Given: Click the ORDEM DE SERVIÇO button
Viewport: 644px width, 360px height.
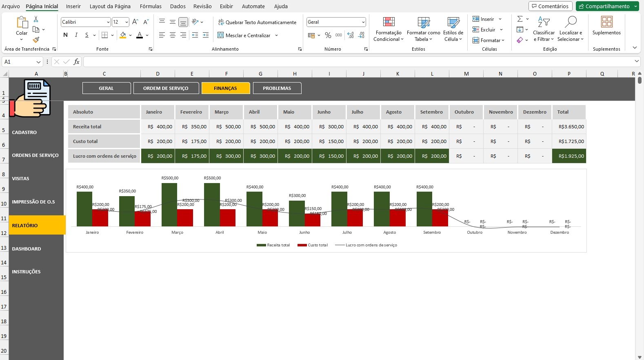Looking at the screenshot, I should click(166, 88).
